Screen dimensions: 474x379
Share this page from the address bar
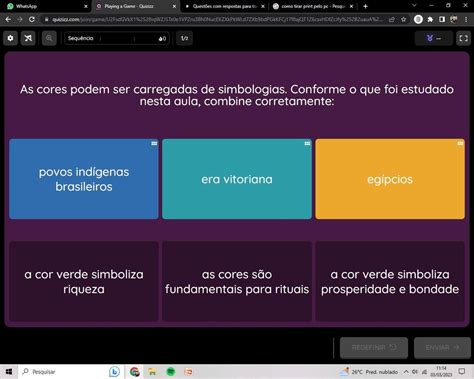tap(392, 19)
